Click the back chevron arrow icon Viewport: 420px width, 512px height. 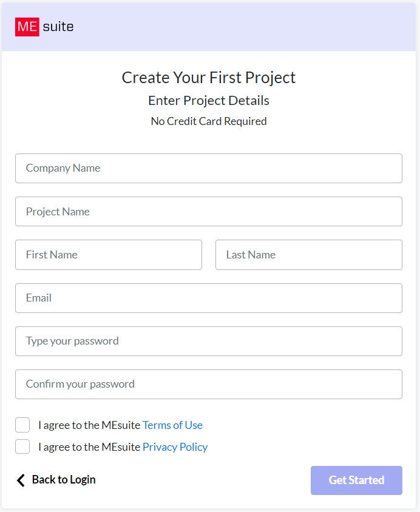[21, 480]
